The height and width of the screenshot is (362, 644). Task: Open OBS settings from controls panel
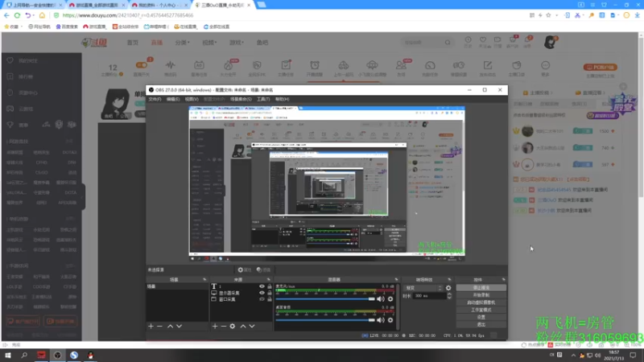[x=481, y=317]
